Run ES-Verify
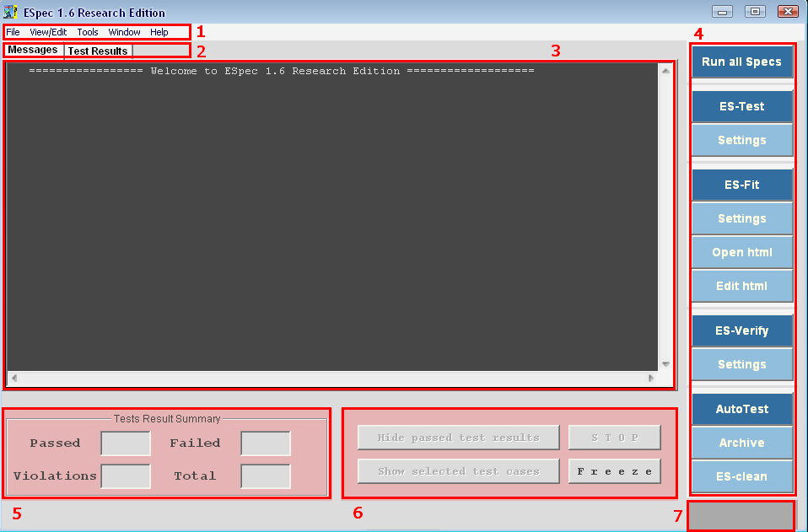Image resolution: width=808 pixels, height=532 pixels. [741, 330]
